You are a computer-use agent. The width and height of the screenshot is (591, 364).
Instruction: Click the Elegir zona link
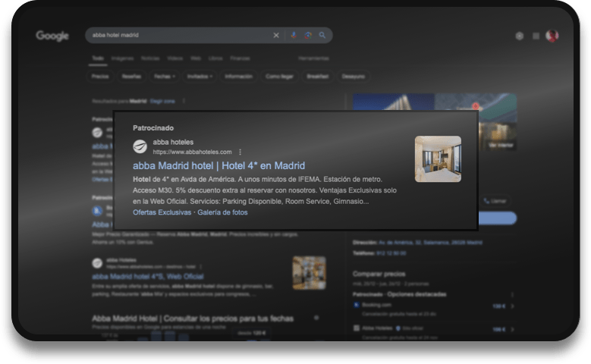162,101
